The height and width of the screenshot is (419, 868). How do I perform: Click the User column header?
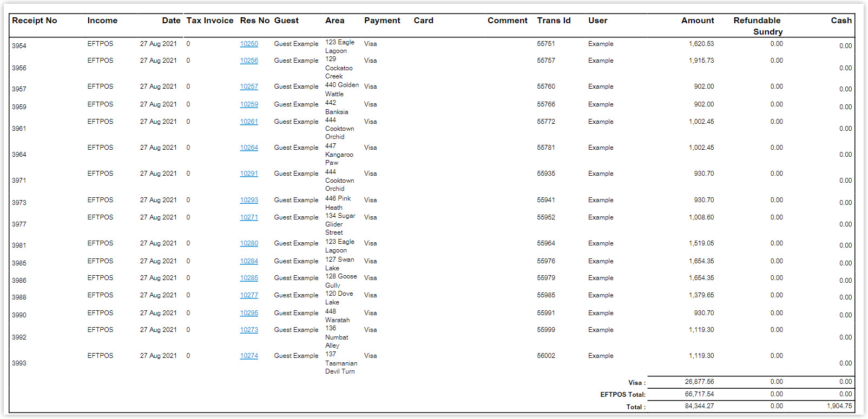(x=598, y=21)
